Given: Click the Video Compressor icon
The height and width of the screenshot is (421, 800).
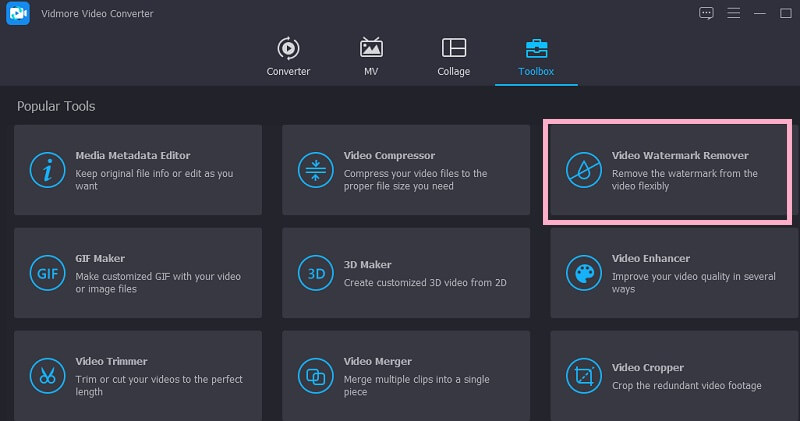Looking at the screenshot, I should [x=314, y=170].
